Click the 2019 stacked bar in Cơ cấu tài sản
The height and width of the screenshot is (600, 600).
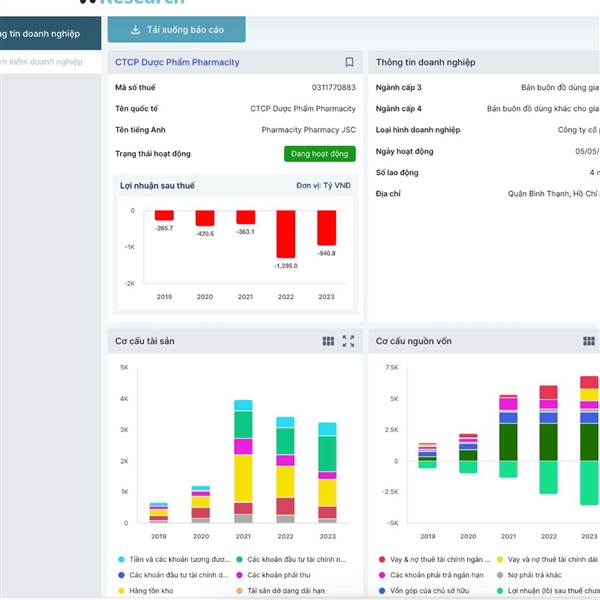coord(159,513)
